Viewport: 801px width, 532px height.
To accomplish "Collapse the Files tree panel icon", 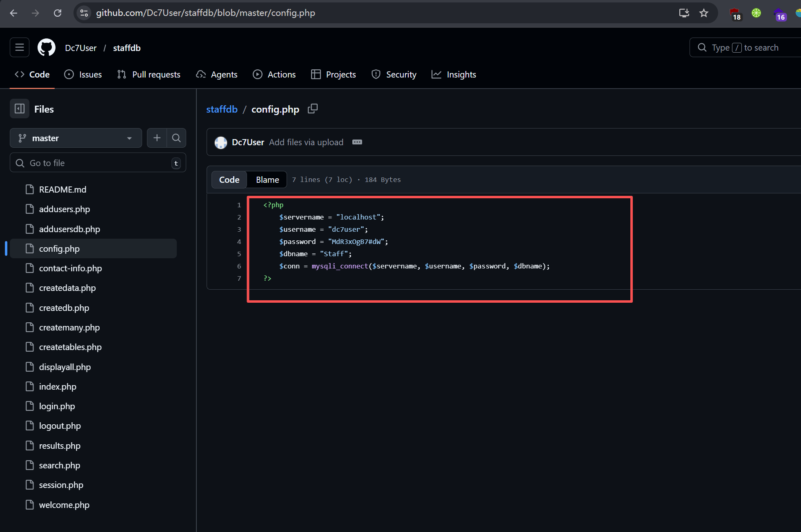I will click(x=20, y=109).
